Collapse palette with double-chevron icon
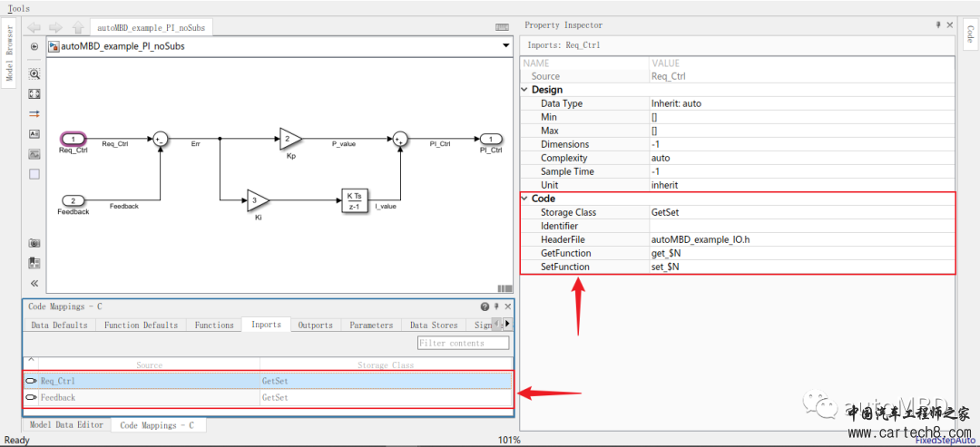 pos(34,283)
